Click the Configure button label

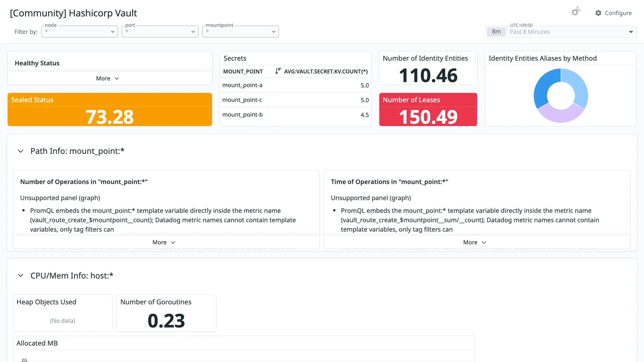coord(618,13)
